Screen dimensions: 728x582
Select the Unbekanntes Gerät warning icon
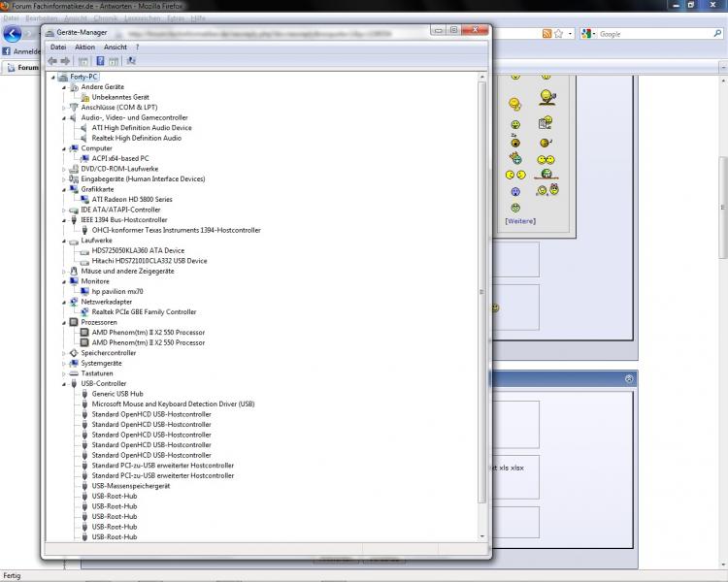85,97
